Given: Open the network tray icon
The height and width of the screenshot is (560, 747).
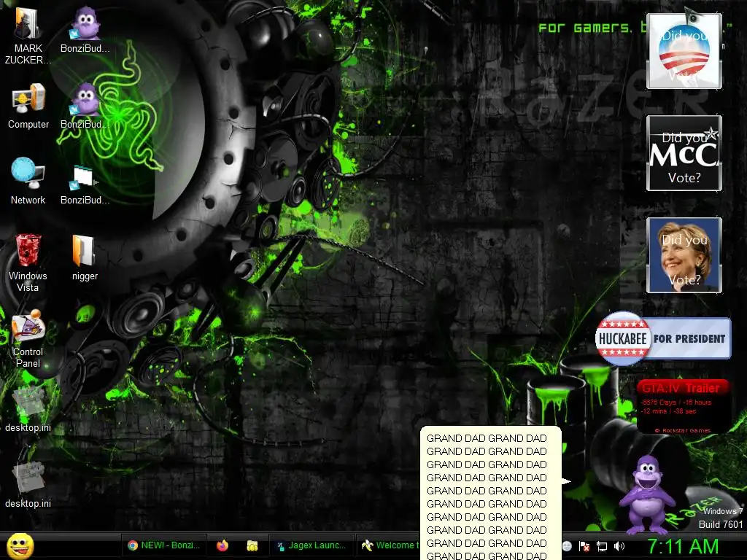Looking at the screenshot, I should [x=602, y=546].
